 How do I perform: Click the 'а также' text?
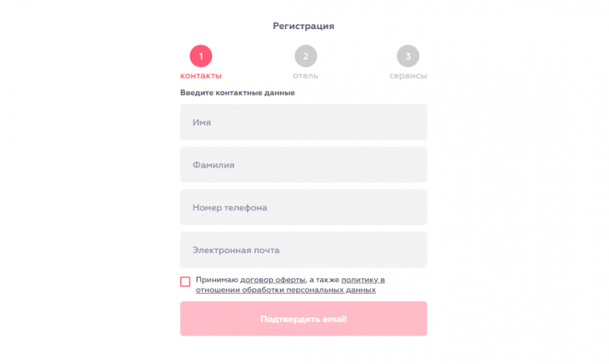point(324,280)
